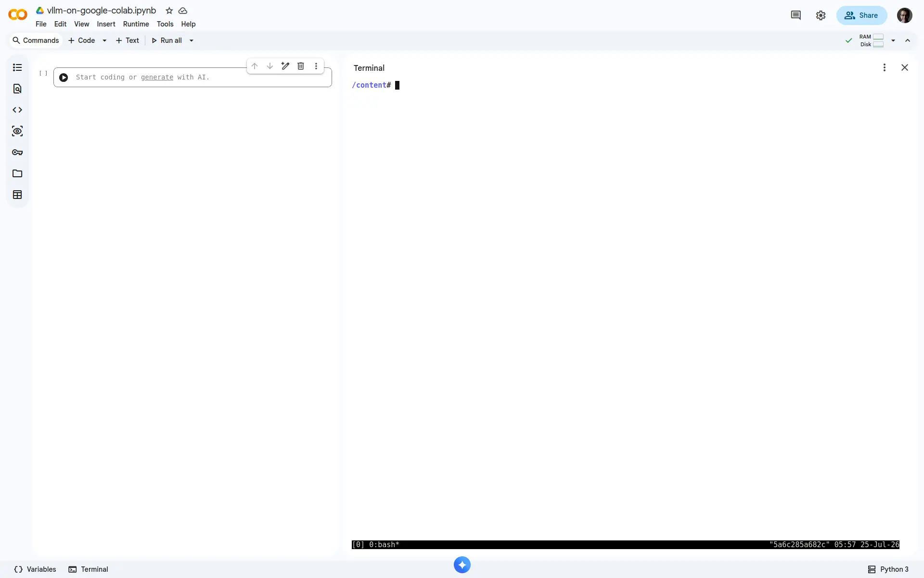Open the Code snippets sidebar icon
The image size is (924, 578).
point(17,110)
